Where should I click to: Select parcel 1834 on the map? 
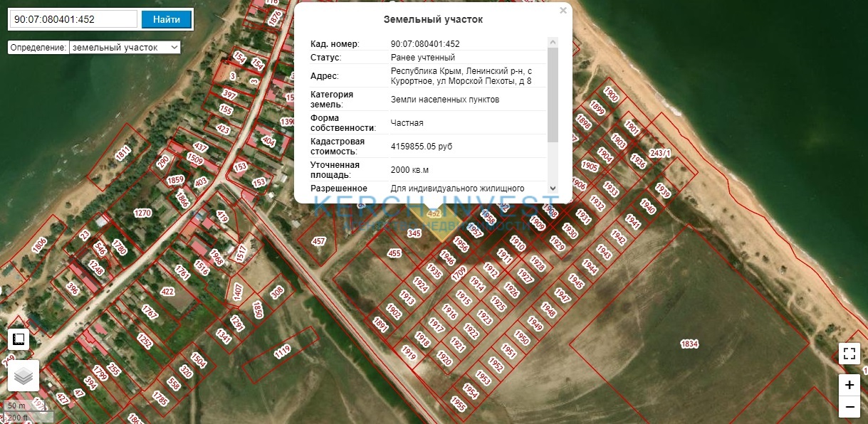[689, 344]
